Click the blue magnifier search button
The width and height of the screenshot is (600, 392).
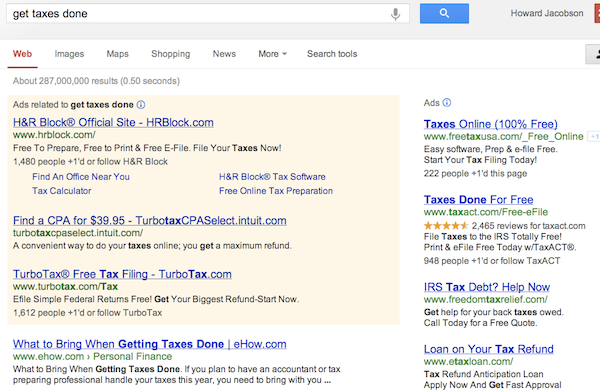coord(444,13)
